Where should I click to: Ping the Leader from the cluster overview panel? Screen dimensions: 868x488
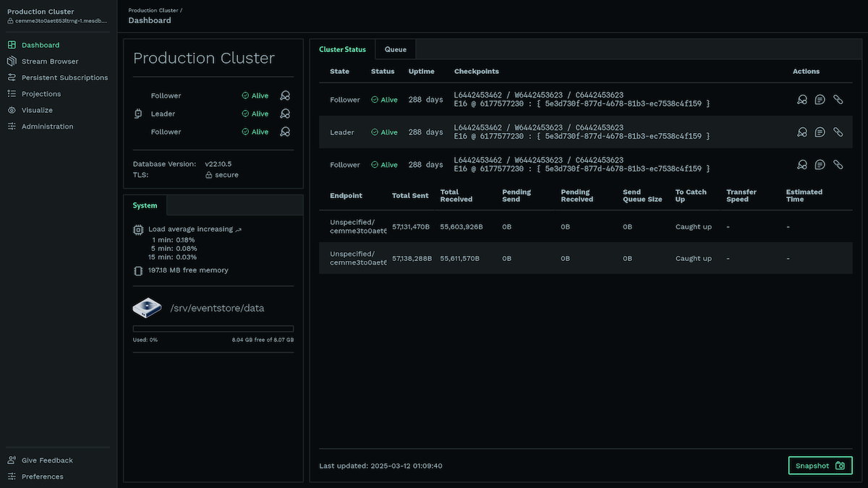pyautogui.click(x=285, y=114)
